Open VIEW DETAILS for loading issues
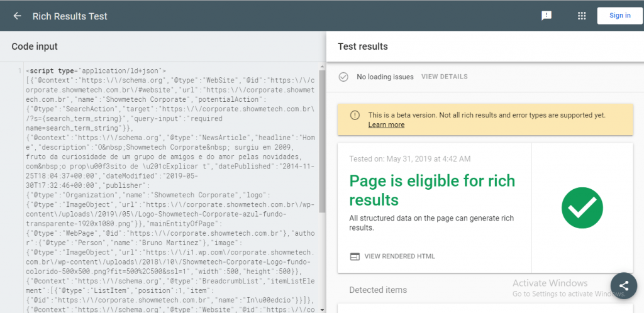 click(445, 77)
